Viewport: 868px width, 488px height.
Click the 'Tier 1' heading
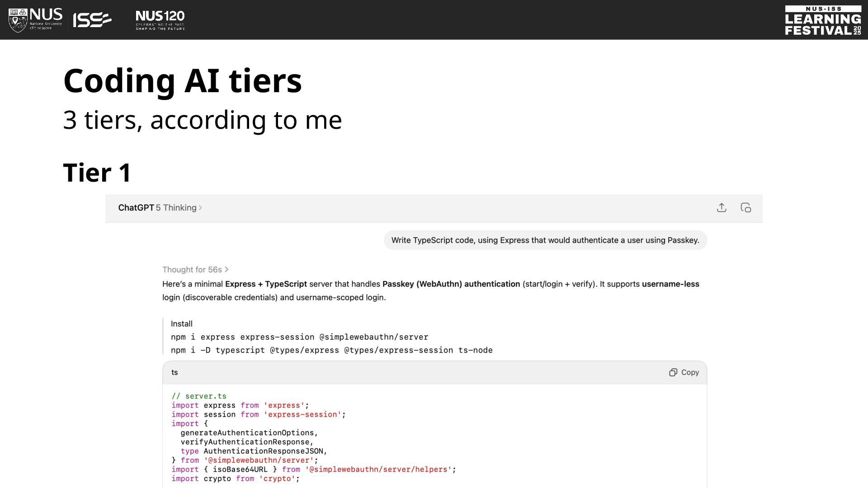pyautogui.click(x=97, y=173)
